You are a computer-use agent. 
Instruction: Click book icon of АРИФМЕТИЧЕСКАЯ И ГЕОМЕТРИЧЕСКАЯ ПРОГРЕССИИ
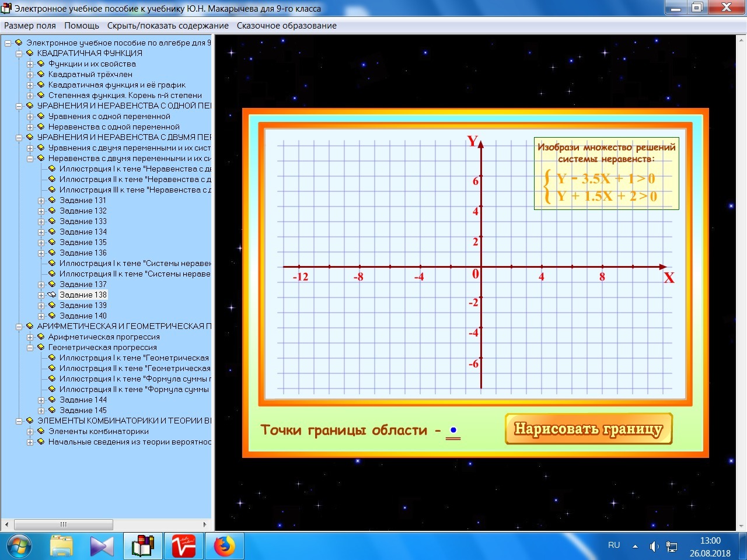point(30,326)
